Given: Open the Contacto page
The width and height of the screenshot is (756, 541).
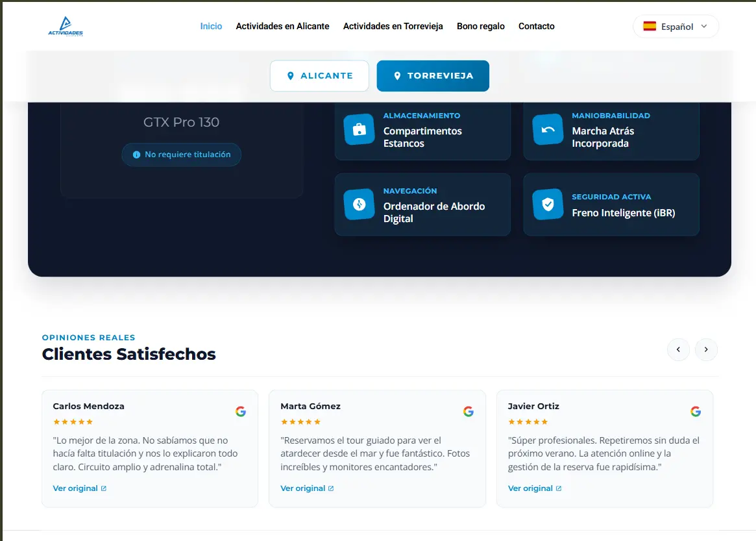Looking at the screenshot, I should tap(536, 26).
